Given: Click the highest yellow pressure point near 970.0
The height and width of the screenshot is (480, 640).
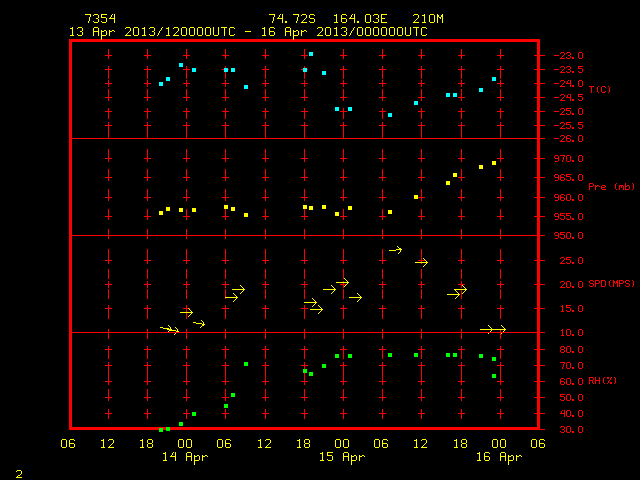Looking at the screenshot, I should pyautogui.click(x=494, y=163).
